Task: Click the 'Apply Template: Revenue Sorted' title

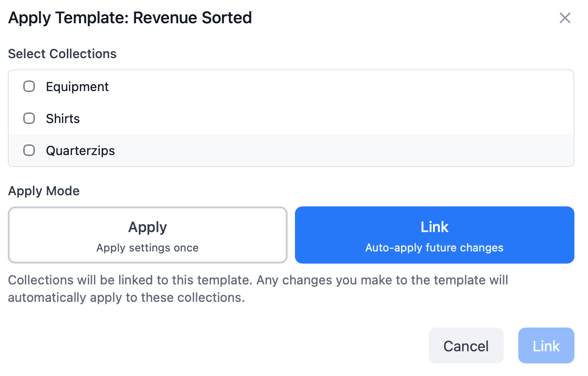Action: pos(130,18)
